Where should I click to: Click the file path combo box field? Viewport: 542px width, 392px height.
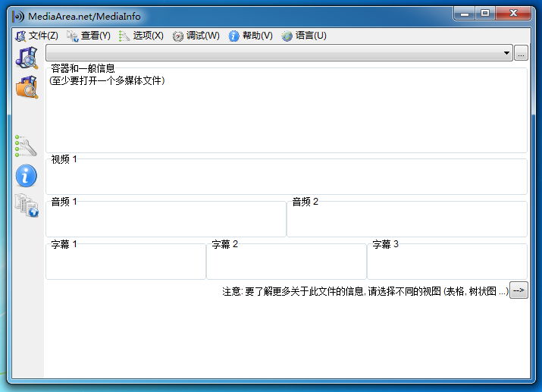(x=279, y=53)
